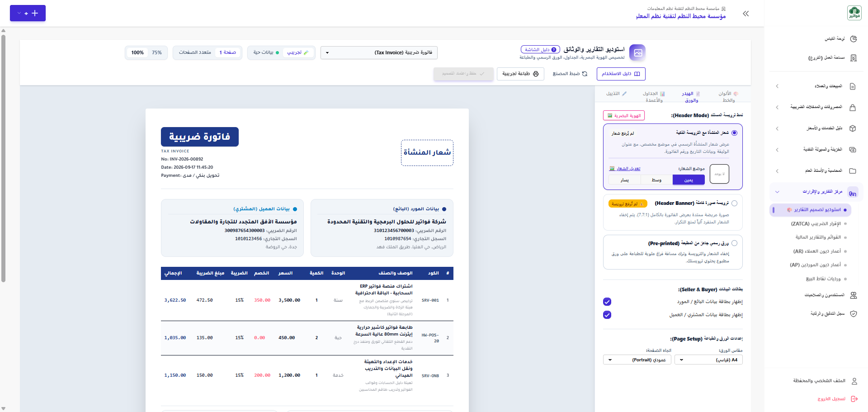Open the Portrait page orientation dropdown
The height and width of the screenshot is (412, 868).
click(x=637, y=360)
